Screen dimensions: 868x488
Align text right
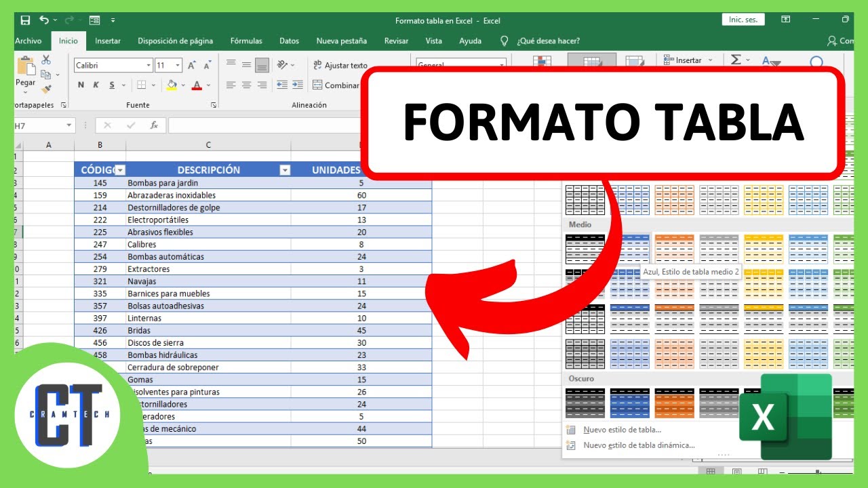tap(262, 85)
